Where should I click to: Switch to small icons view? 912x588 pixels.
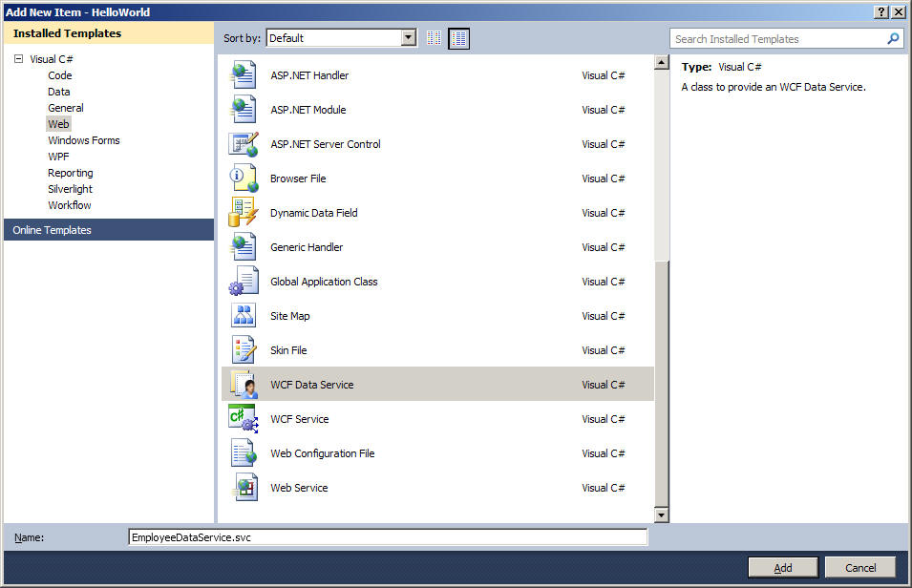434,38
